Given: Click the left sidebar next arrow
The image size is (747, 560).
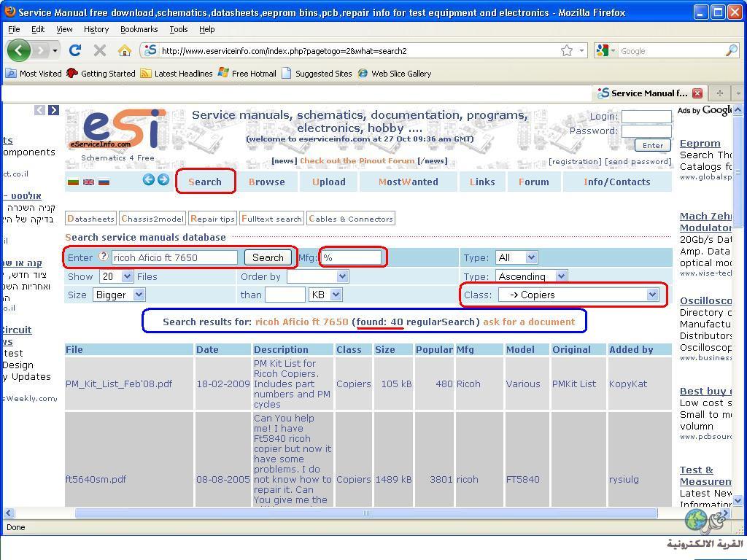Looking at the screenshot, I should (x=54, y=110).
